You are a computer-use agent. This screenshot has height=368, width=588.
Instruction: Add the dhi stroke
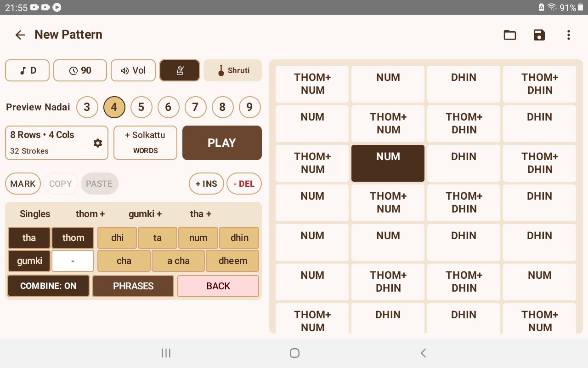117,238
